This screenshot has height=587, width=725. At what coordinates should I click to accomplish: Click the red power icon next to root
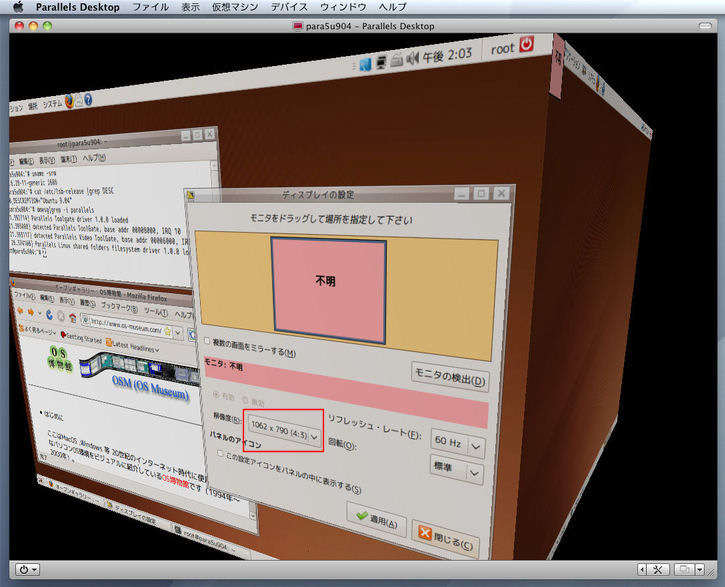point(526,44)
